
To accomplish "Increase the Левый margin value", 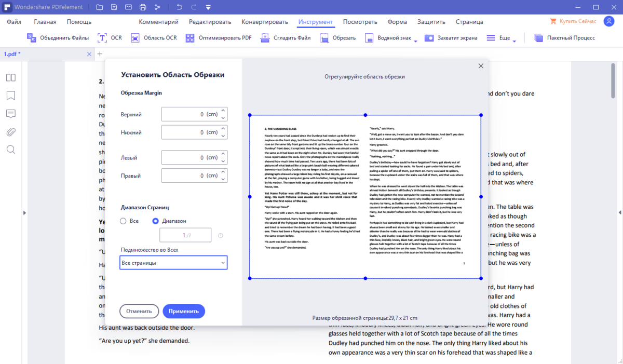I will pyautogui.click(x=223, y=154).
